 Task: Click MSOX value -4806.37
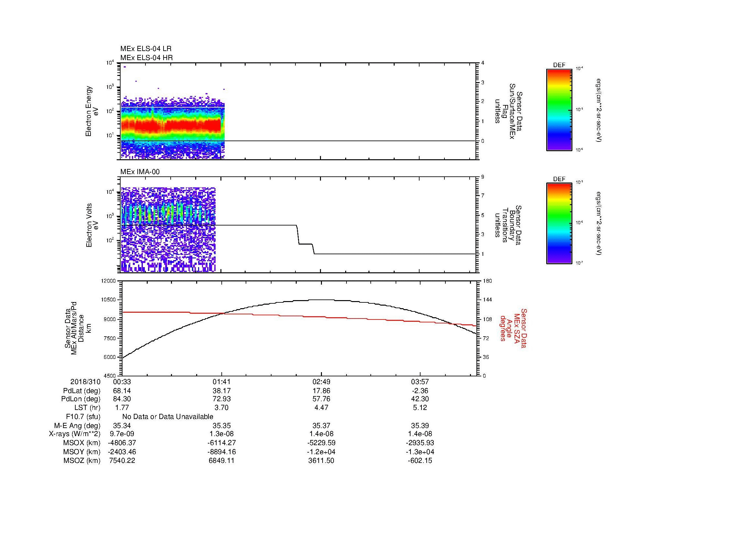coord(122,443)
